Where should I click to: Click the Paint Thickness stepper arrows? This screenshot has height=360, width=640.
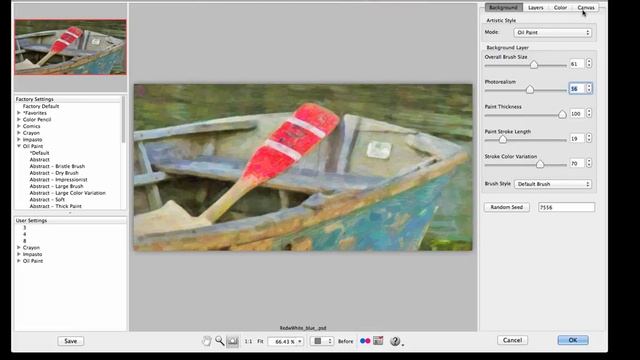click(589, 113)
